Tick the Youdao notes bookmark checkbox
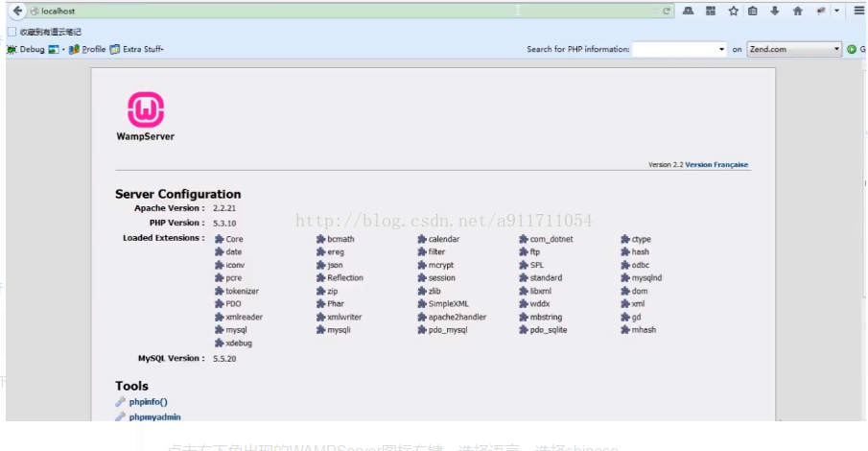This screenshot has height=451, width=868. tap(12, 32)
